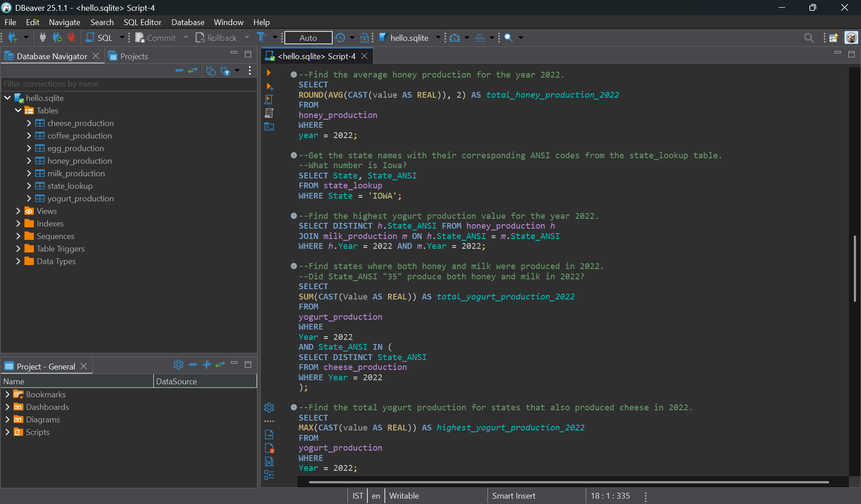
Task: Click the Rollback button
Action: click(216, 38)
